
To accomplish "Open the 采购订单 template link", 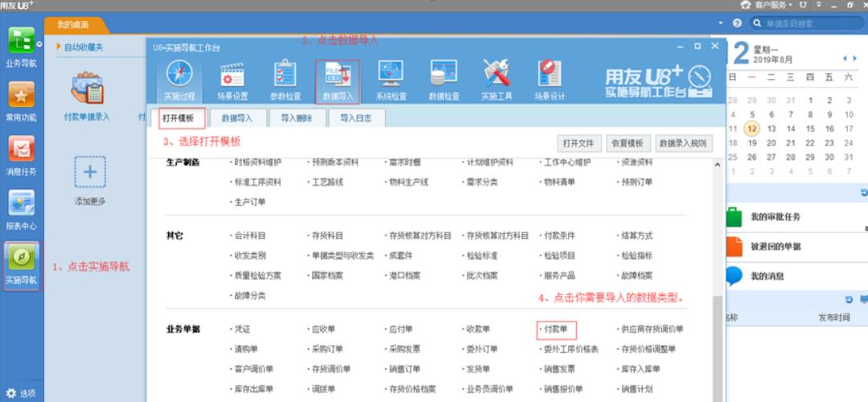I will coord(327,350).
